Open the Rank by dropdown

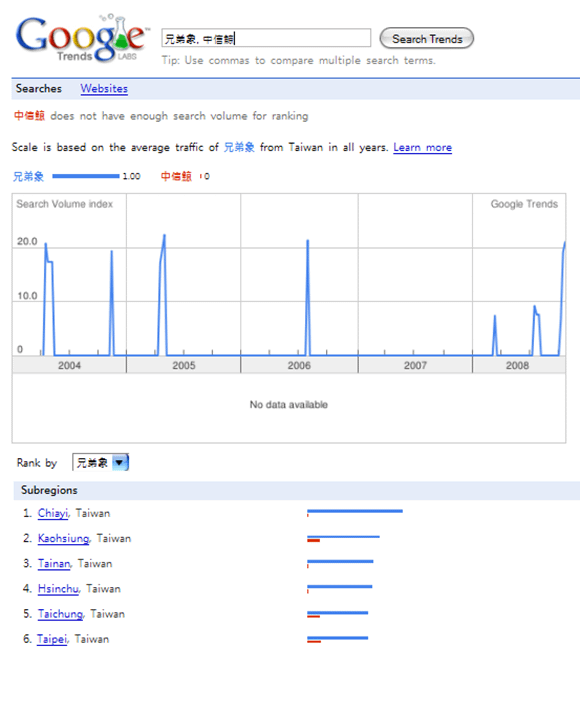coord(100,462)
